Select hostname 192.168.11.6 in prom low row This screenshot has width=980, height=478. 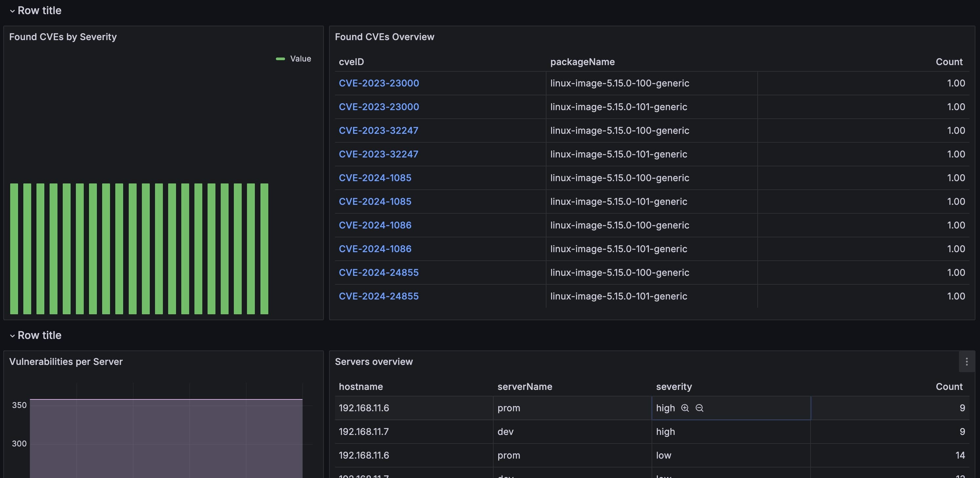(364, 455)
